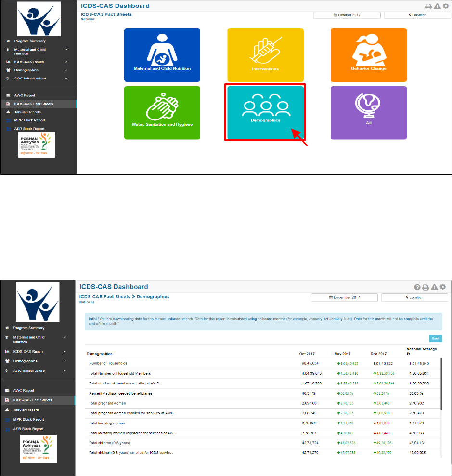Open the Maternal and Child Nutrition blue tile
Viewport: 452px width, 476px height.
click(162, 55)
